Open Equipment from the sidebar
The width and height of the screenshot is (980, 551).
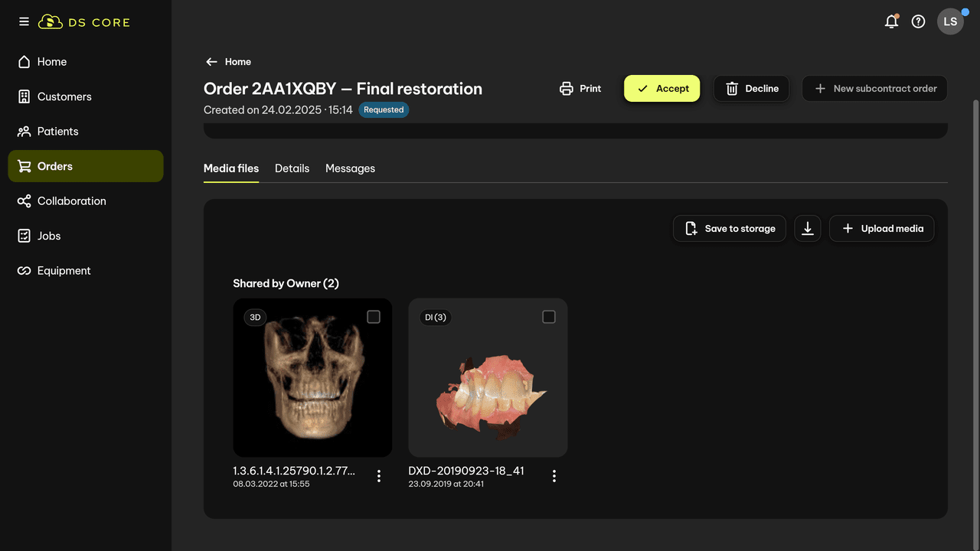click(64, 271)
